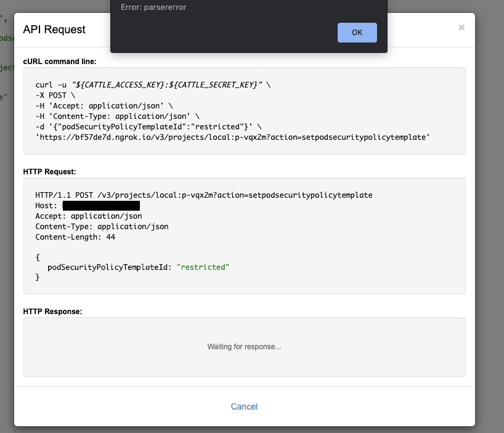Click the OK button on the error dialog

357,33
